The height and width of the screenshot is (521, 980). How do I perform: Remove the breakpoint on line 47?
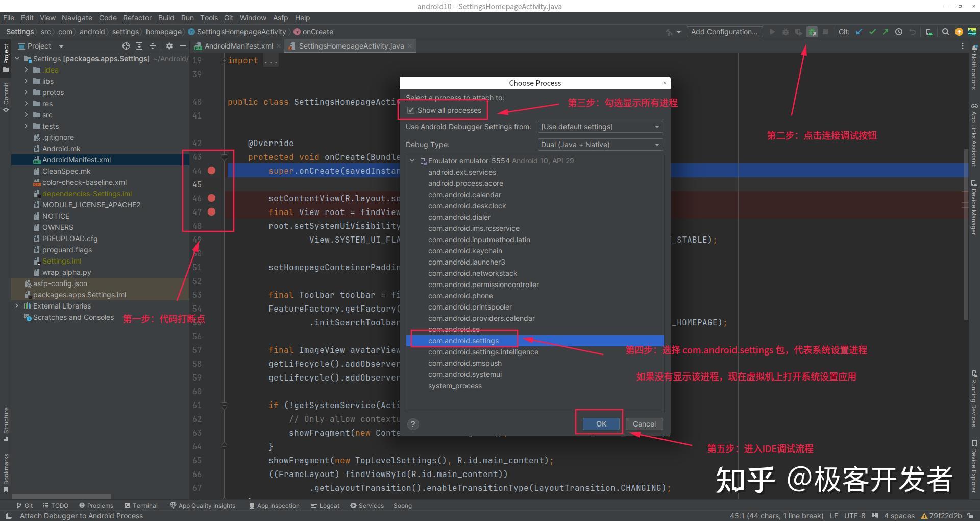[211, 212]
